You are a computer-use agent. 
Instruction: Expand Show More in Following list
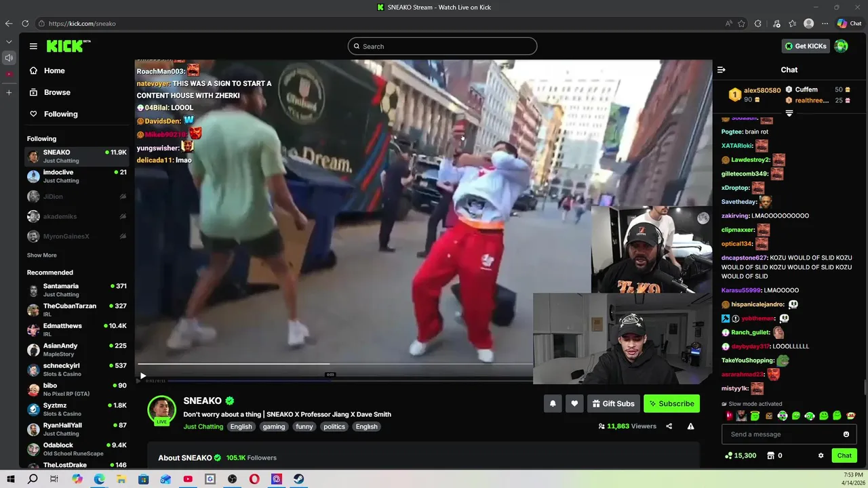(x=41, y=256)
